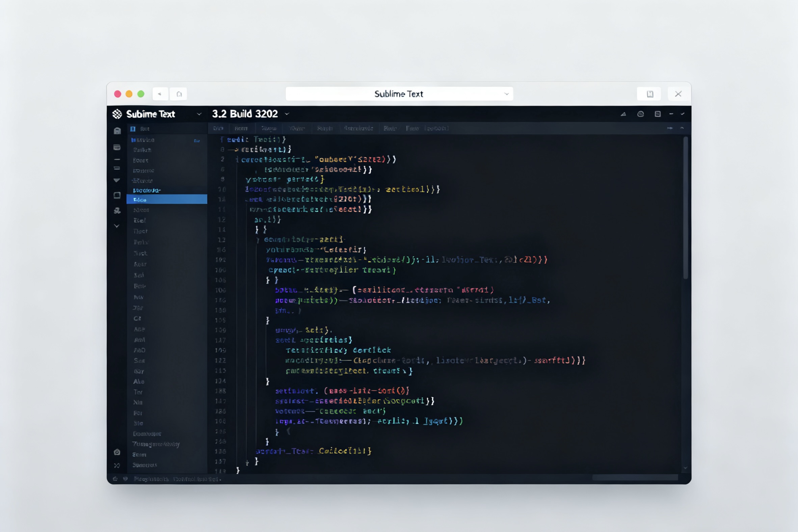Click the round chat bubble icon in the header
Screen dimensions: 798x532
641,114
